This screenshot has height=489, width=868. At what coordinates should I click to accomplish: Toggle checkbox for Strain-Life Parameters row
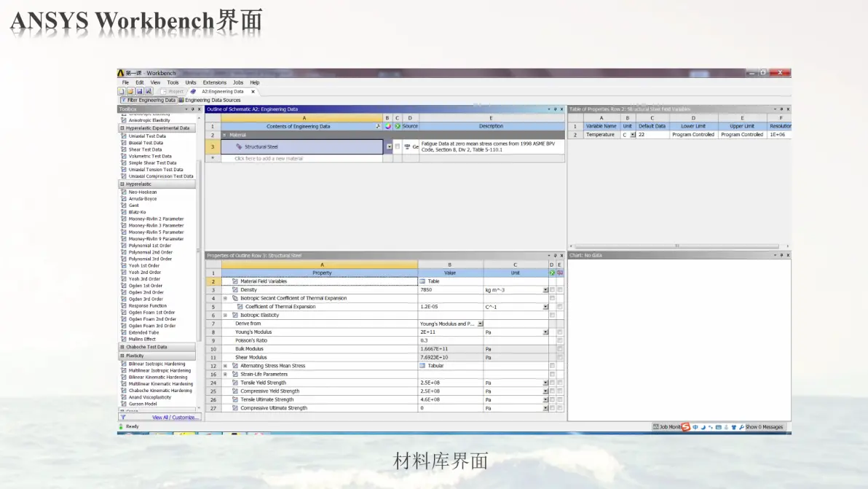[552, 375]
